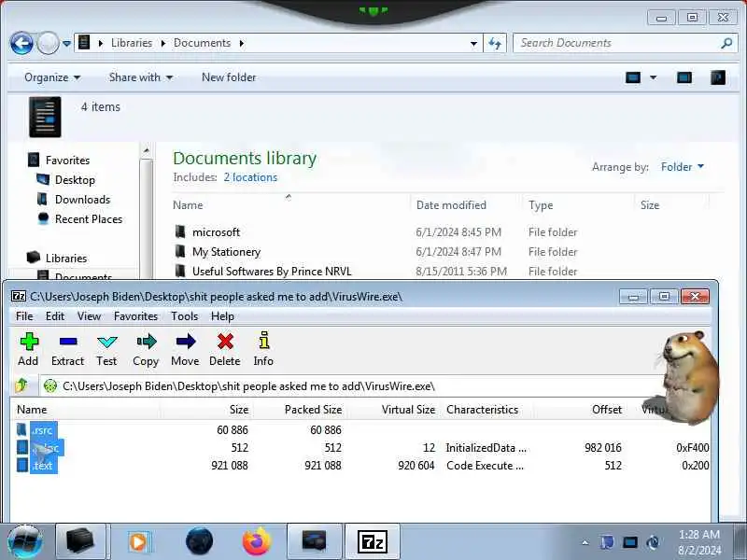The image size is (747, 560).
Task: Select the Move toolbar icon
Action: point(185,349)
